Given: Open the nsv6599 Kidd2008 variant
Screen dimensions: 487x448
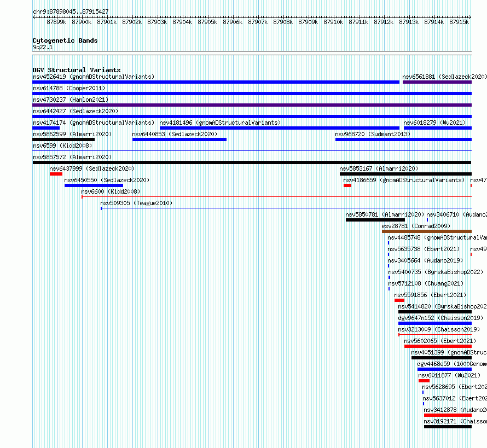Looking at the screenshot, I should (62, 146).
